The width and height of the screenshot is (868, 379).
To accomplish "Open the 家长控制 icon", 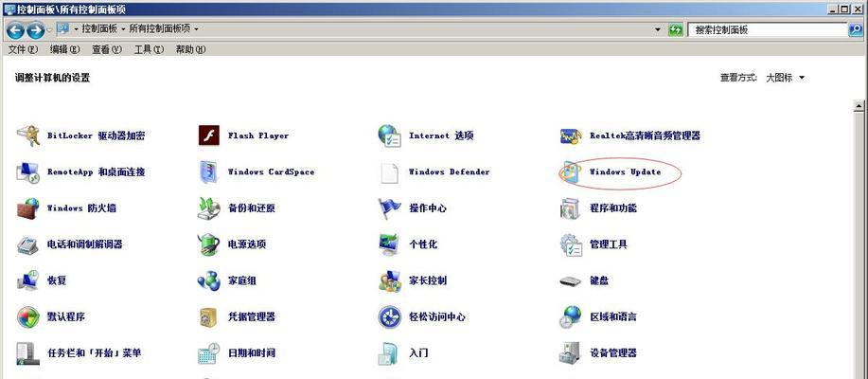I will (390, 280).
